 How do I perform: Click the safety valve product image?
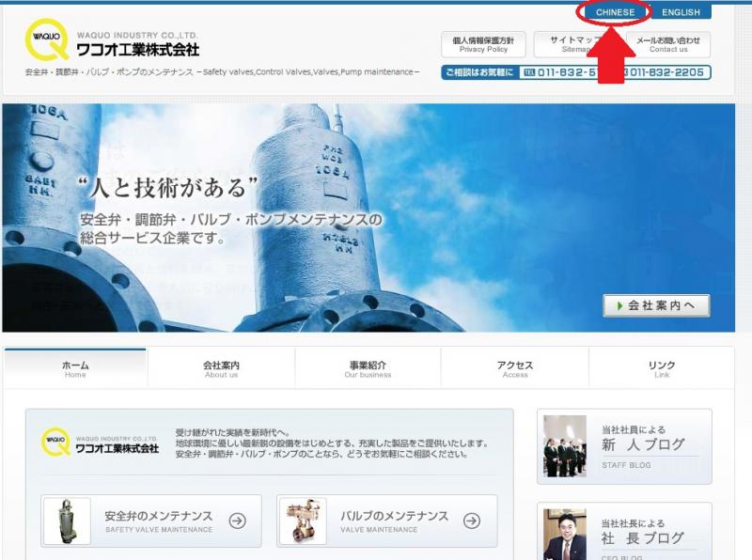tap(68, 521)
